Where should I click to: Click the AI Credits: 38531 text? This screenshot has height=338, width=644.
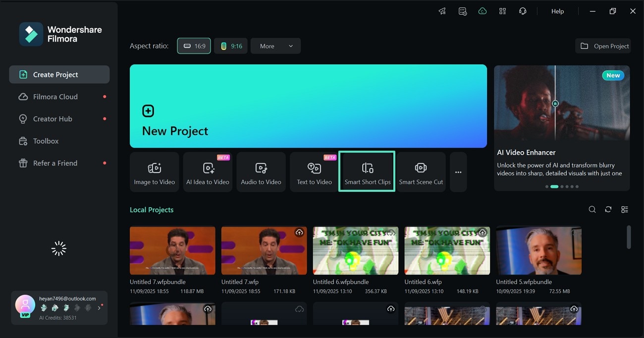pyautogui.click(x=58, y=318)
